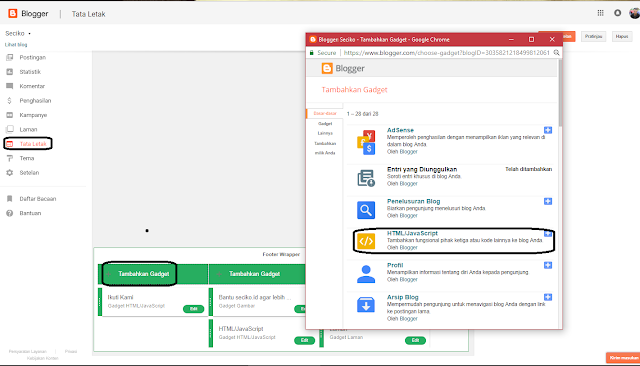Viewport: 640px width, 366px height.
Task: Click the Profil person thumbnail
Action: [366, 274]
